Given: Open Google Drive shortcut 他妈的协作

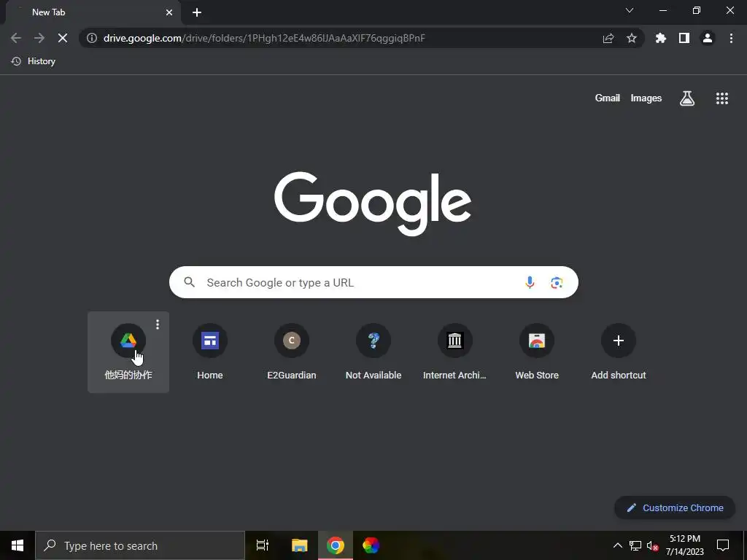Looking at the screenshot, I should 128,352.
